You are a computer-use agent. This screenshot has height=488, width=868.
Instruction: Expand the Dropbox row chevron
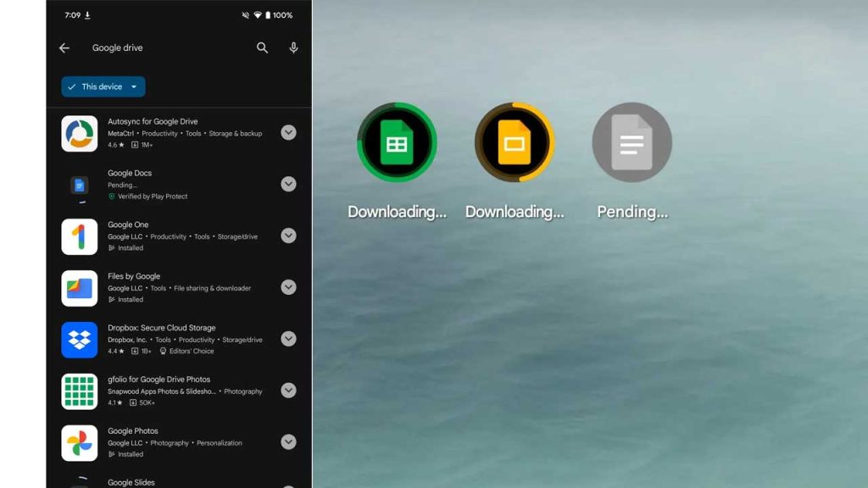coord(288,339)
